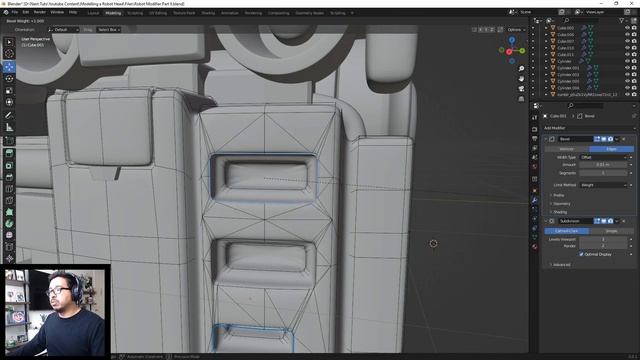Viewport: 640px width, 360px height.
Task: Expand the Profile subpanel
Action: (x=558, y=196)
